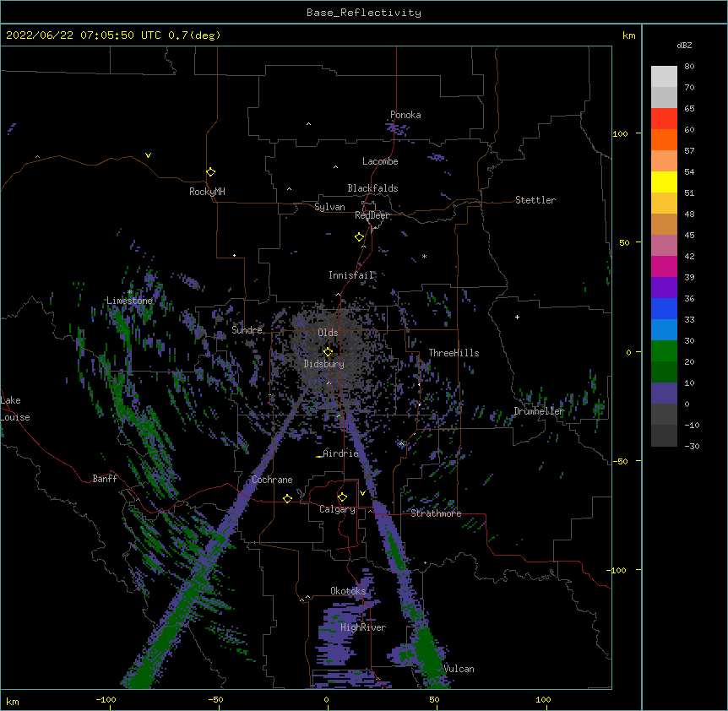Select the bright green 20-30 dBZ swatch
728x711 pixels.
pos(664,351)
